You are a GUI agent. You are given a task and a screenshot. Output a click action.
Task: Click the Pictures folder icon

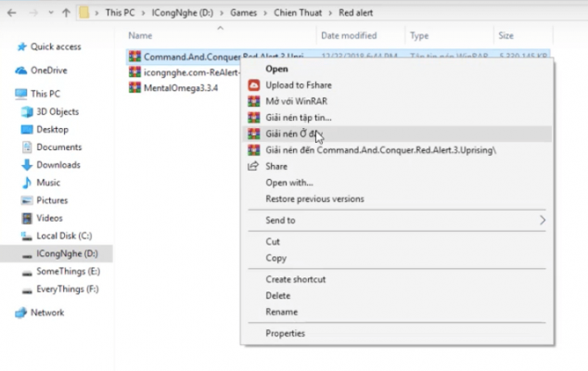[x=27, y=200]
